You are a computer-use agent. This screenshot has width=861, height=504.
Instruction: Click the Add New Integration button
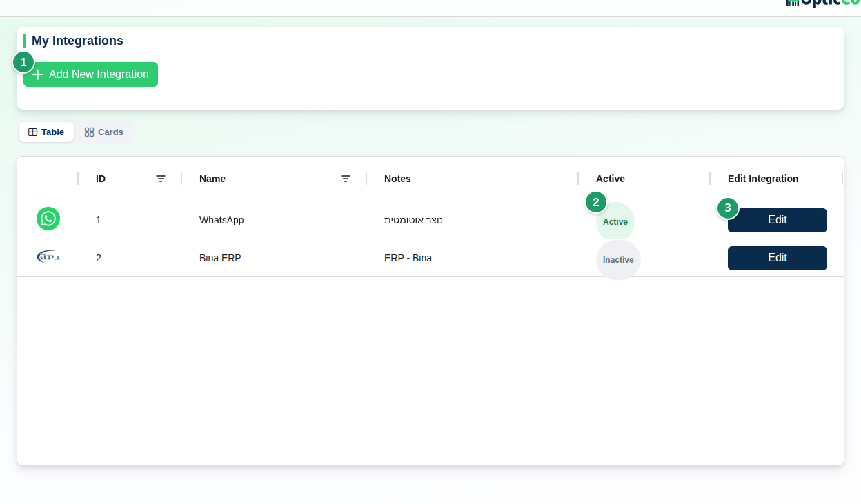click(x=90, y=74)
